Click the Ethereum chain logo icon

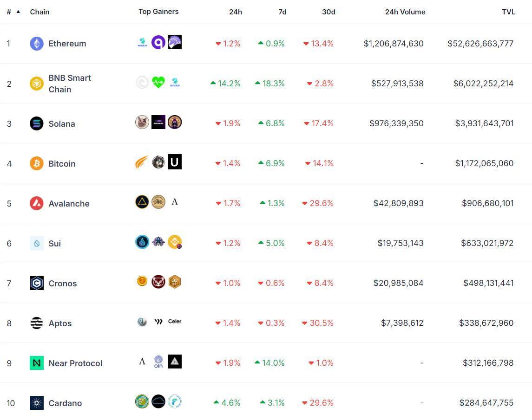[x=37, y=44]
